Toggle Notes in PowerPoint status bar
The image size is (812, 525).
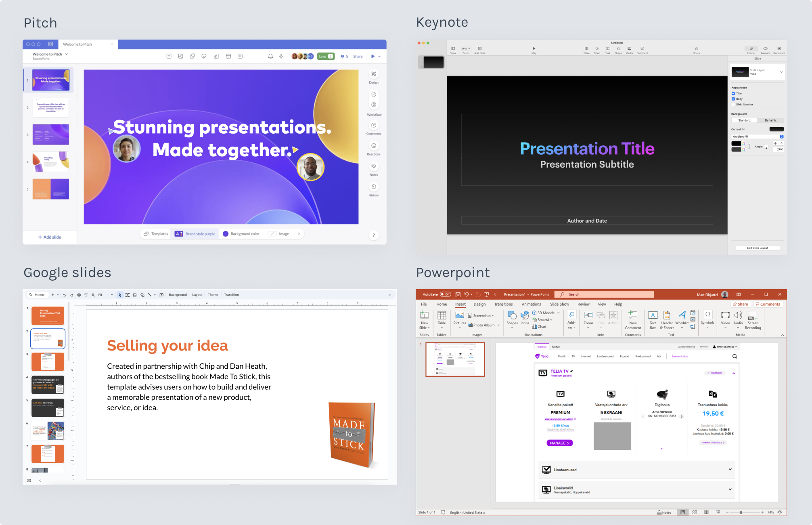(664, 512)
